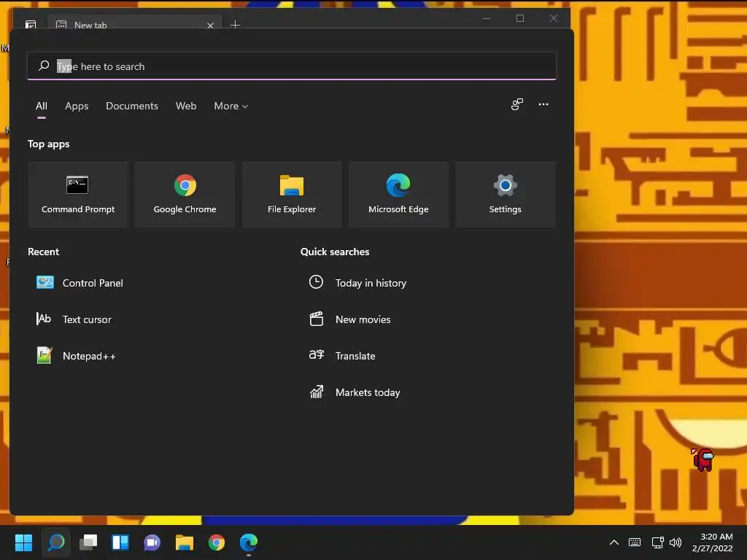Click Edge tab actions icon beside New tab
Screen dimensions: 747x560
31,24
